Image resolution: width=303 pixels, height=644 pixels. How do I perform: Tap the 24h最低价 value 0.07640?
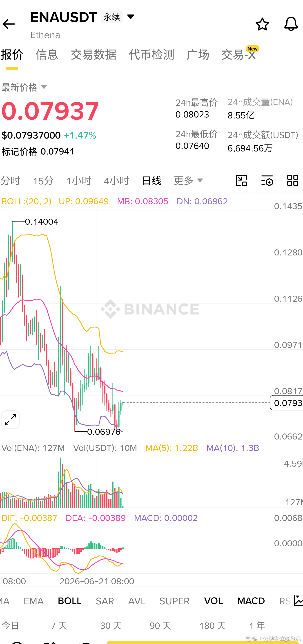[192, 146]
